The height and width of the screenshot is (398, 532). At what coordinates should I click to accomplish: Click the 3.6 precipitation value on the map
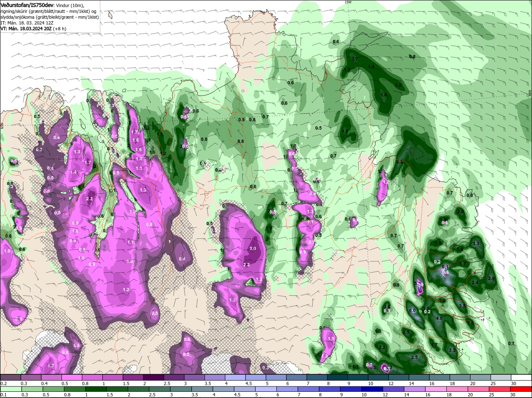click(387, 306)
